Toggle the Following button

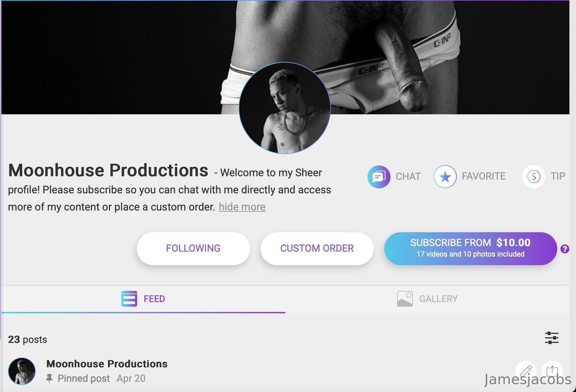[x=193, y=248]
